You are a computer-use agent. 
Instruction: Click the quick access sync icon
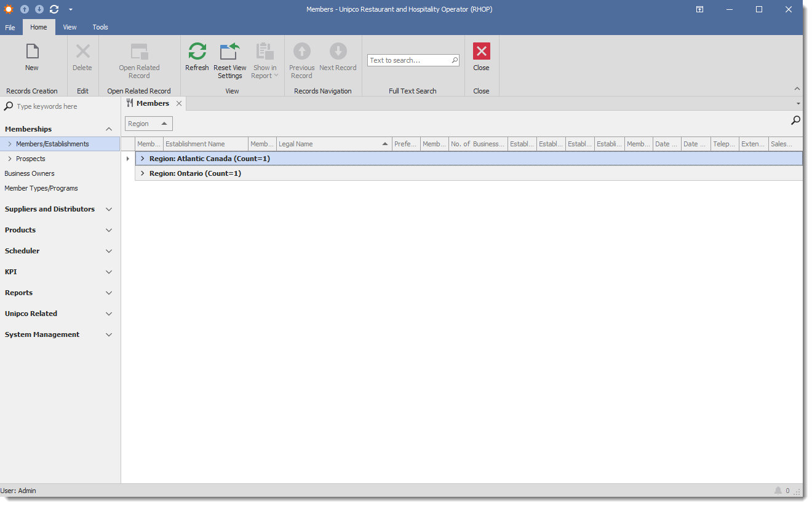click(x=54, y=9)
